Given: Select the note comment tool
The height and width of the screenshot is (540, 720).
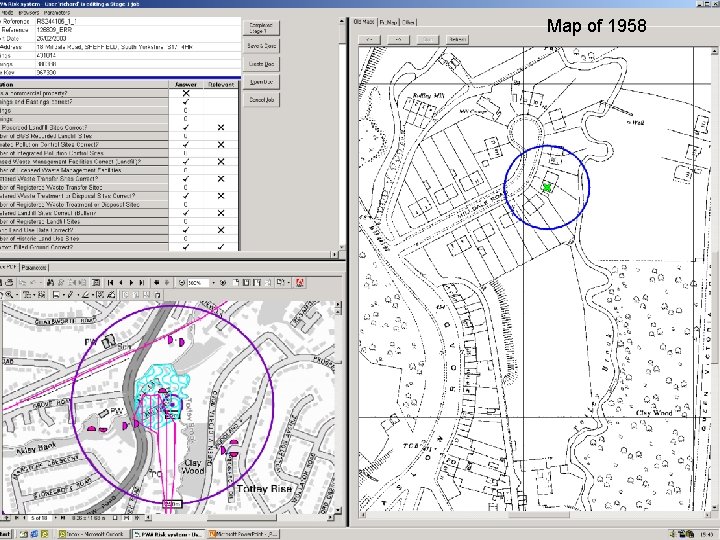Looking at the screenshot, I should point(56,295).
